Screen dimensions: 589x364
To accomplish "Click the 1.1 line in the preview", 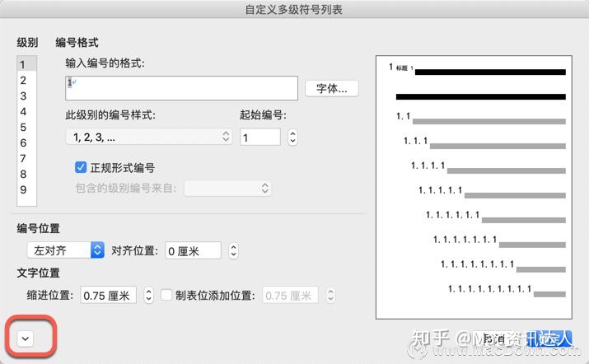I will [481, 118].
